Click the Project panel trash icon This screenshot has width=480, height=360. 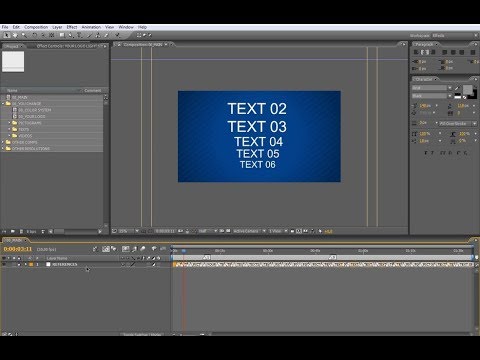click(x=43, y=231)
